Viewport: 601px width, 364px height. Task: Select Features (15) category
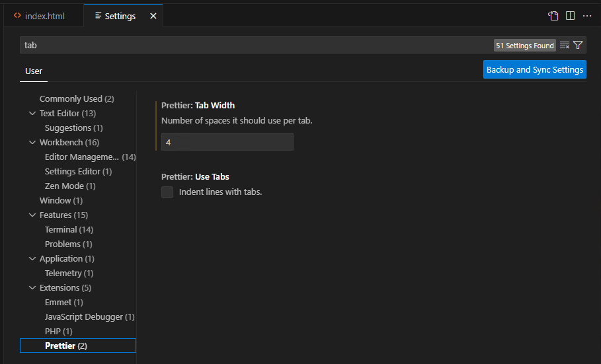point(63,215)
